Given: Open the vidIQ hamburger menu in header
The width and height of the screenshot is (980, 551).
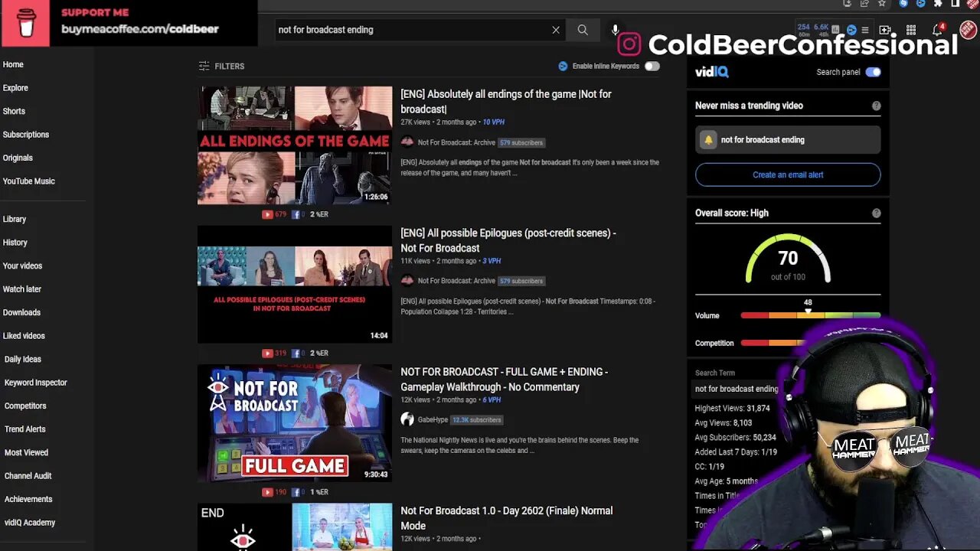Looking at the screenshot, I should 865,30.
